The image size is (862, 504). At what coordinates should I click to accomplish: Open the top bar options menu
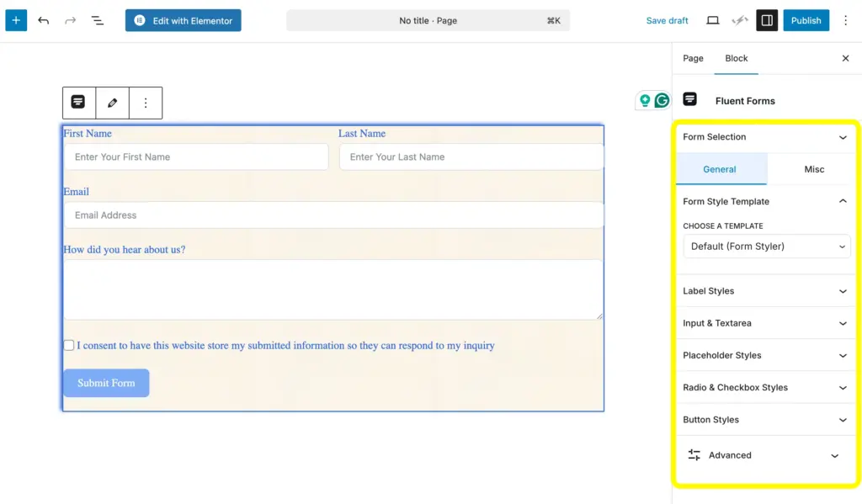tap(845, 20)
